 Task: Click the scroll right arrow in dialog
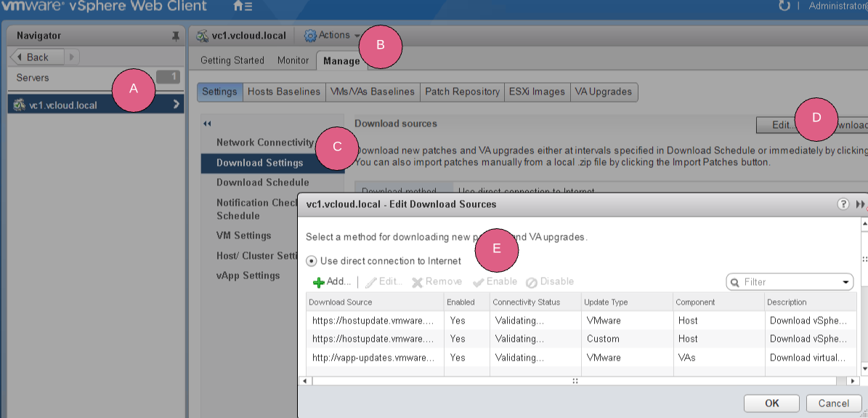854,382
